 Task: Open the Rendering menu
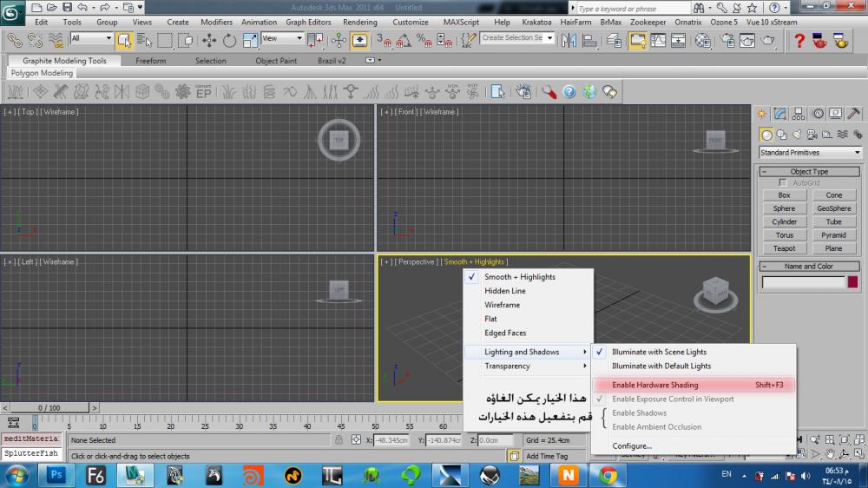pos(360,23)
